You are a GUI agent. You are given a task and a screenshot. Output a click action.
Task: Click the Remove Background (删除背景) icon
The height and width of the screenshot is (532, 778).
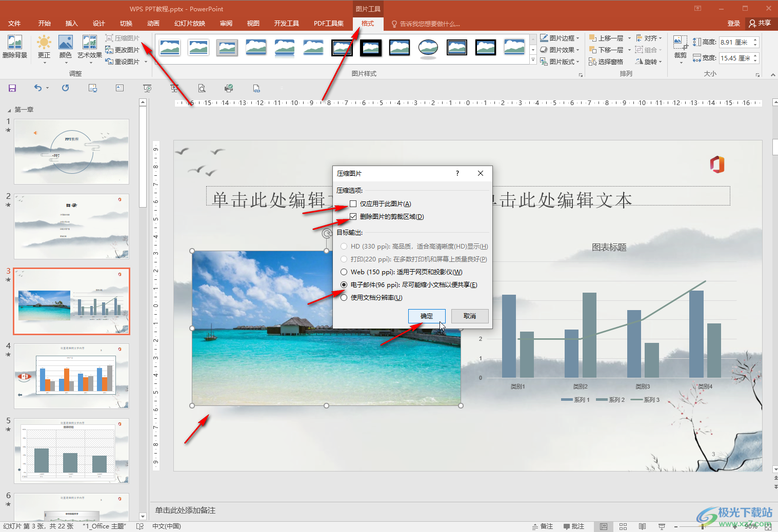click(x=15, y=47)
